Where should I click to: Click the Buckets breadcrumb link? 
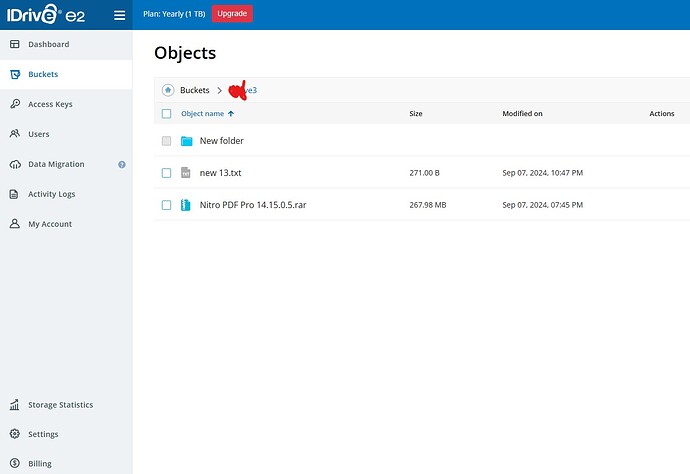click(195, 90)
